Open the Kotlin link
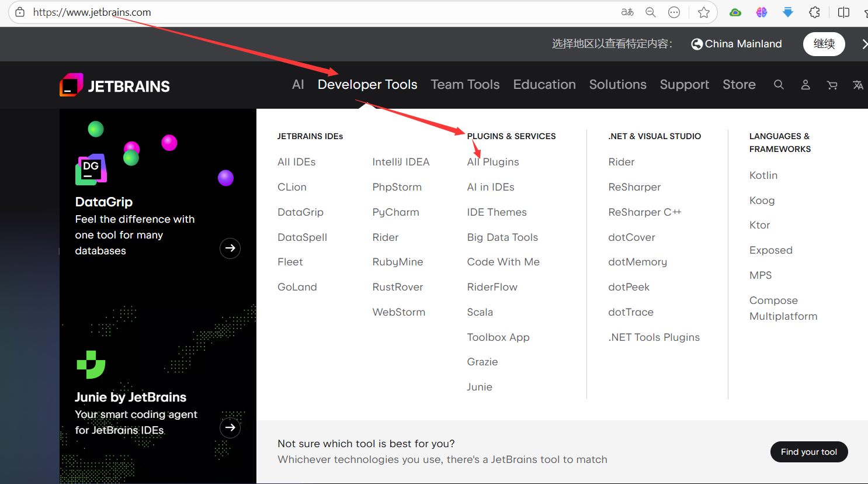This screenshot has height=484, width=868. coord(763,175)
